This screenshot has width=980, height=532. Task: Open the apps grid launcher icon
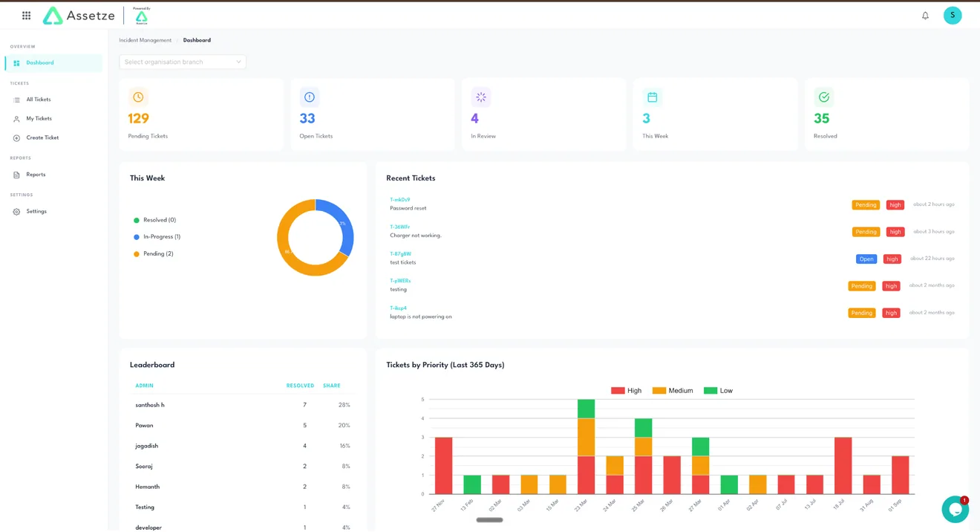26,16
